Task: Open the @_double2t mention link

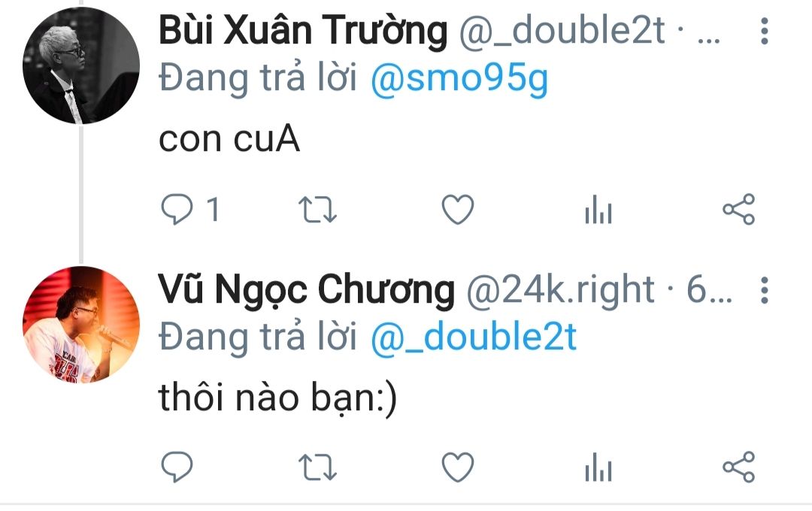Action: [x=474, y=337]
